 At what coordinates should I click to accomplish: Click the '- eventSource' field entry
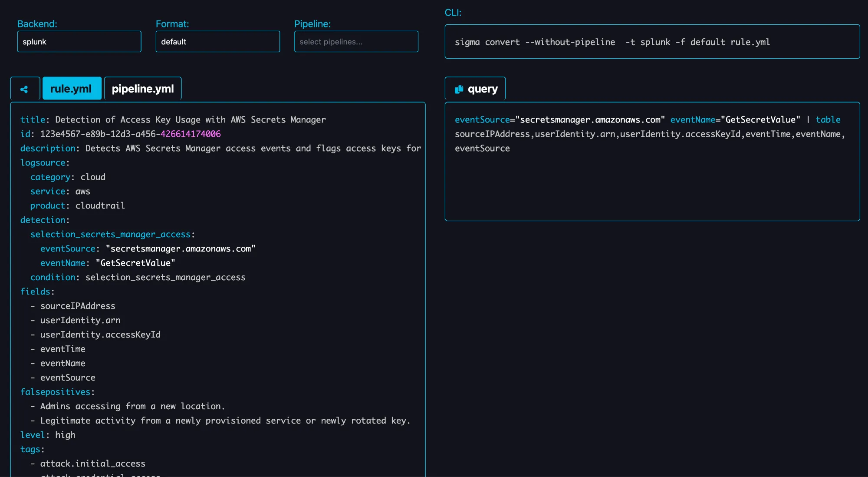click(x=63, y=378)
